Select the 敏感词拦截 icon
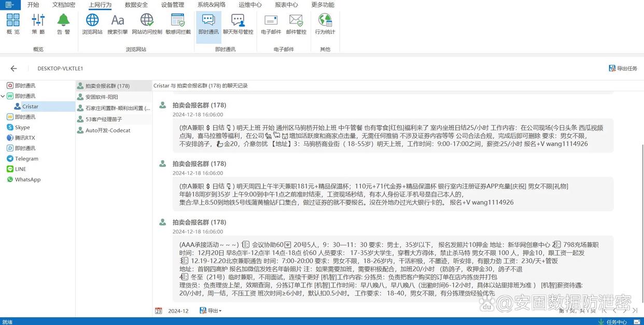Viewport: 644px width, 325px height. tap(178, 24)
